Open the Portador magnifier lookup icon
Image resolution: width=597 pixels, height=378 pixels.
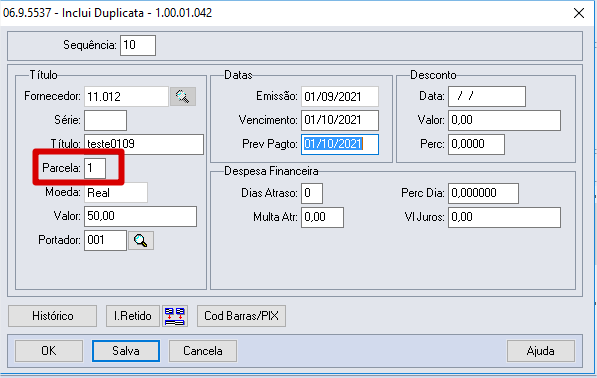[x=141, y=241]
